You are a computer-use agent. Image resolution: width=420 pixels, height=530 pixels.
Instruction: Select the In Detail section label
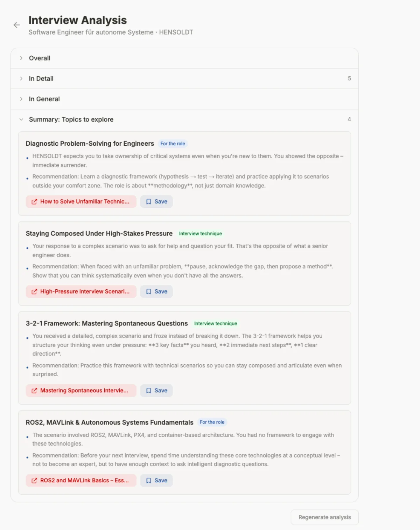(x=41, y=78)
